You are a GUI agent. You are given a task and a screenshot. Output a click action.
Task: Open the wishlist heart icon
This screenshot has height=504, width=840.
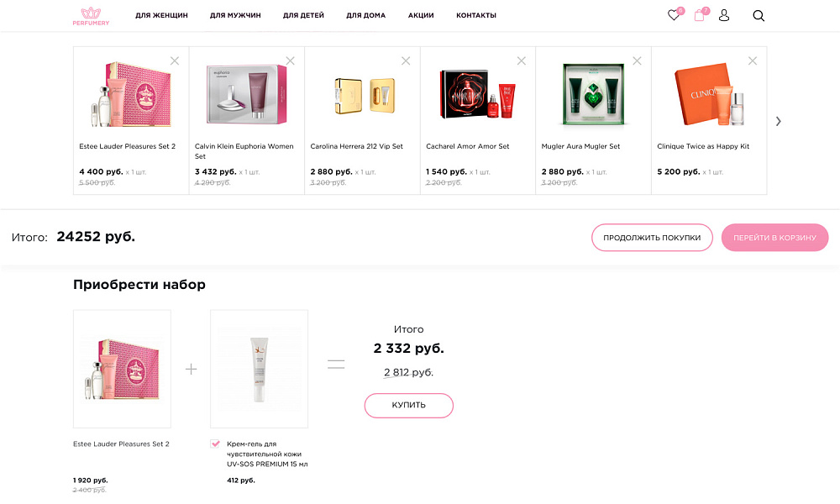[x=673, y=15]
